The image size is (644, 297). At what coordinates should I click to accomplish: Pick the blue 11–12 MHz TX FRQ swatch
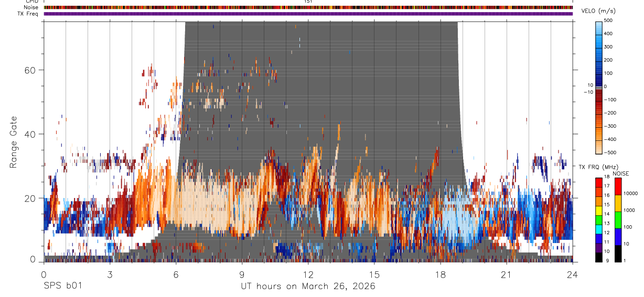pos(598,237)
